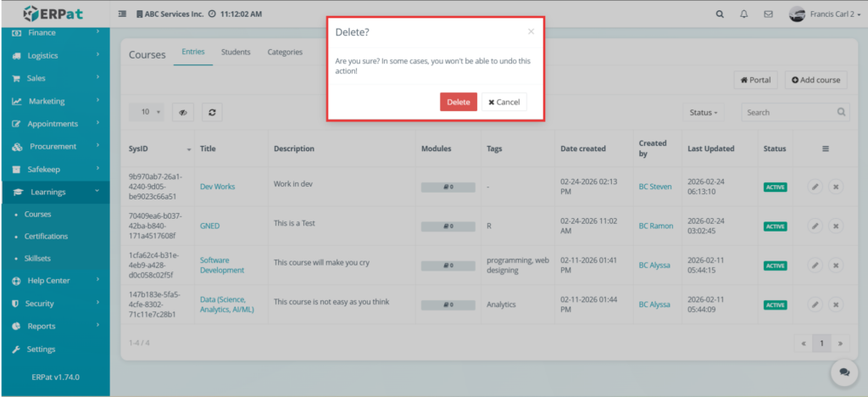Open the mail envelope icon

[768, 14]
